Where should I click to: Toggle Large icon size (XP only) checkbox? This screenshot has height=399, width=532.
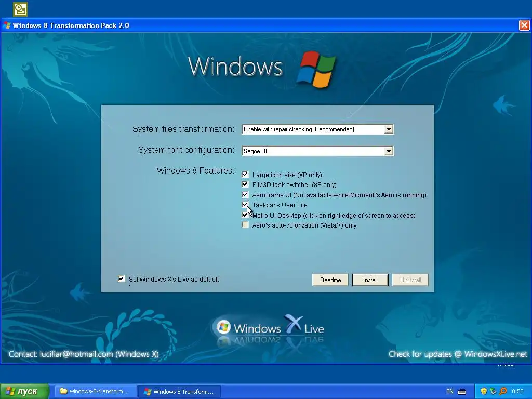(x=245, y=175)
